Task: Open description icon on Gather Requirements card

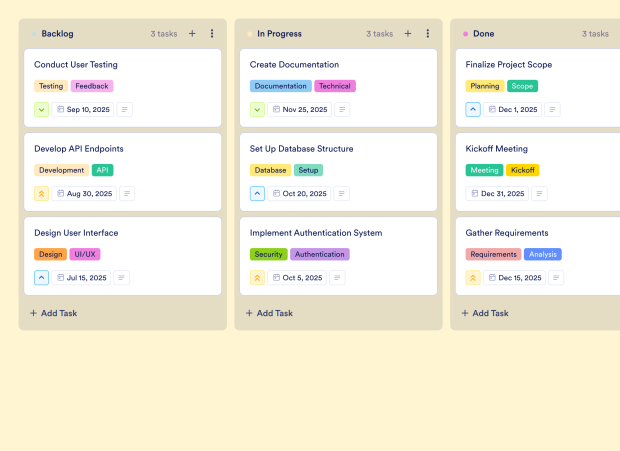Action: pyautogui.click(x=556, y=278)
